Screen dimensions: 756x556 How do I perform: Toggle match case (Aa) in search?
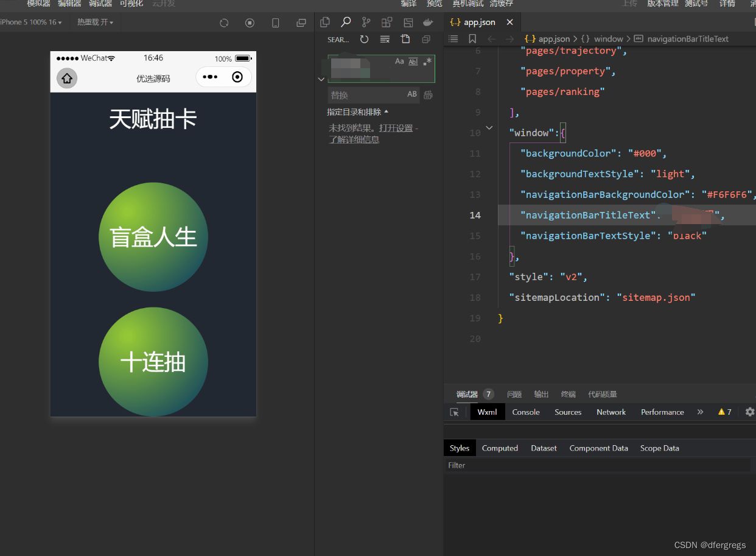[x=399, y=62]
